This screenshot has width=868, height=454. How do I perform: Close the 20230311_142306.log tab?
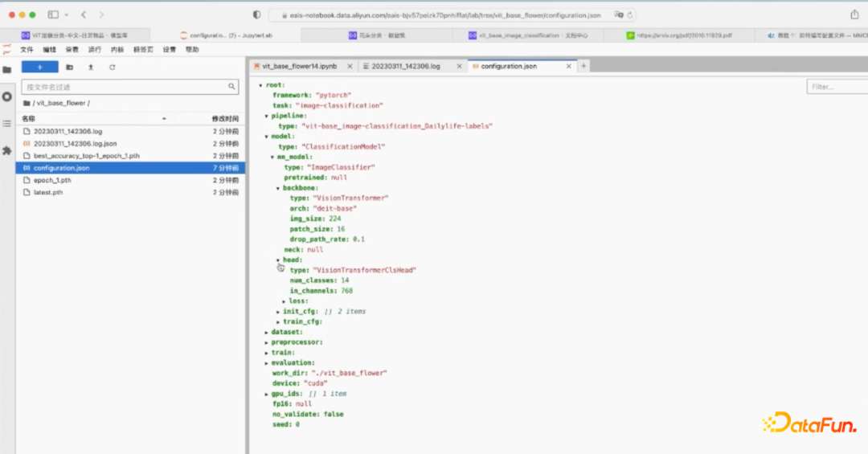coord(459,66)
